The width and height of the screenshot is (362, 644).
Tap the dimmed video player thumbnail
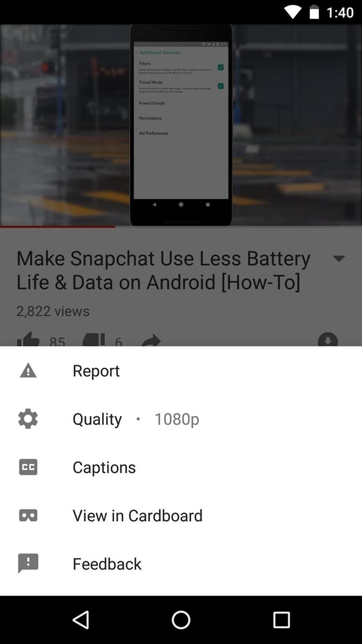[x=181, y=125]
